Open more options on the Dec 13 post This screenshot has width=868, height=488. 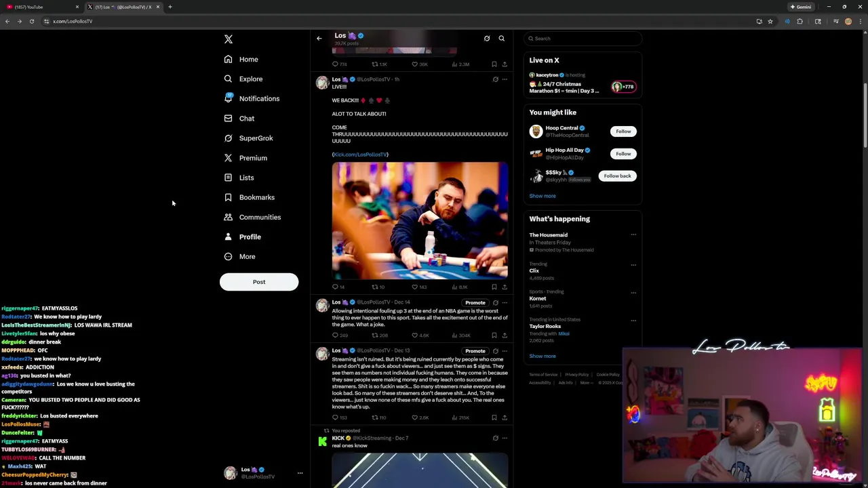tap(505, 351)
